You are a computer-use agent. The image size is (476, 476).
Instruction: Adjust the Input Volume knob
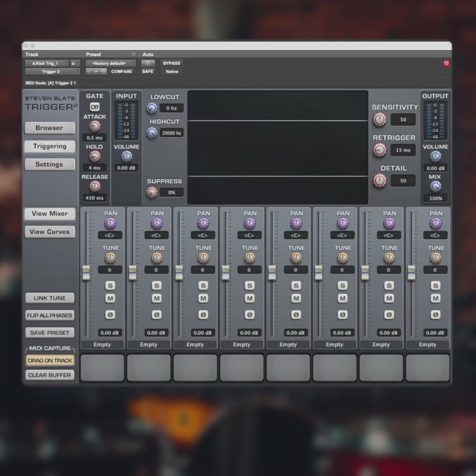point(127,156)
